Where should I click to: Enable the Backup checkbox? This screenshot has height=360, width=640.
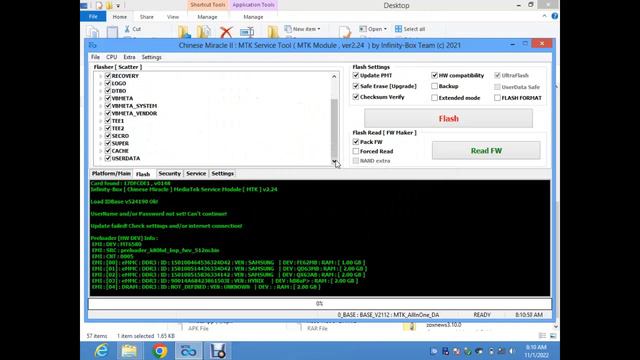coord(434,86)
